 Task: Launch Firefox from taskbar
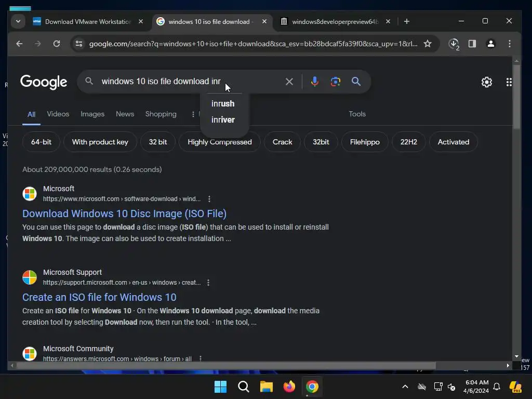(289, 387)
